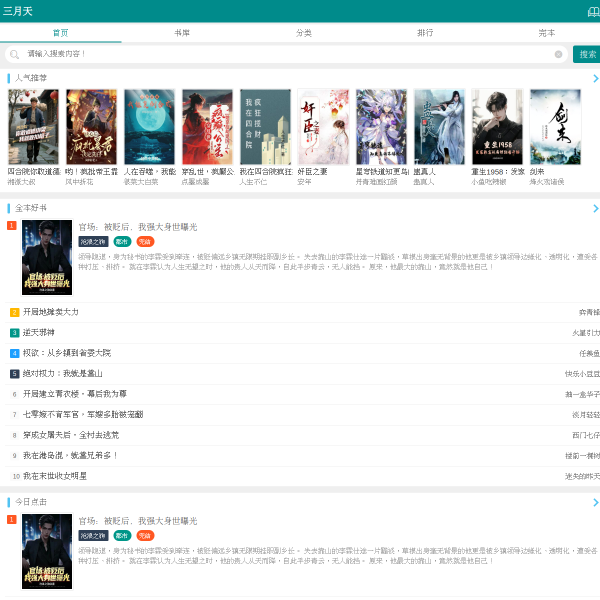
Task: Open 我在四合院疯狂搜财 cover
Action: click(x=266, y=127)
